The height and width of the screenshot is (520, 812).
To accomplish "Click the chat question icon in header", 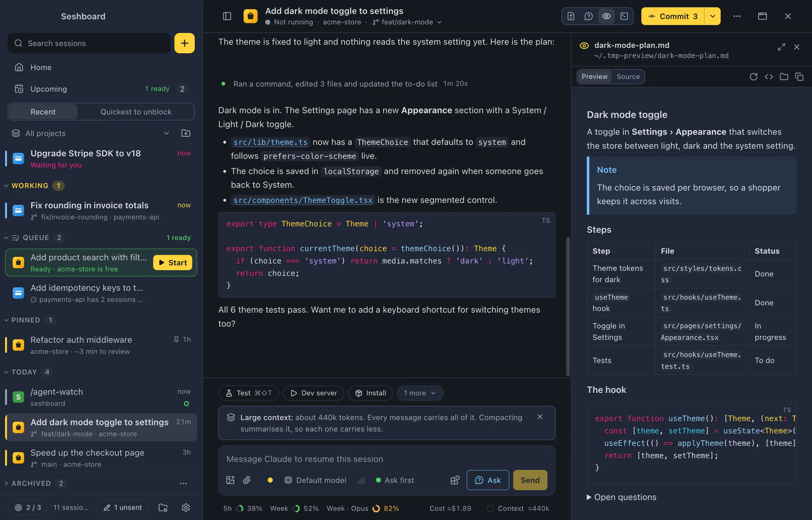I will click(x=588, y=16).
